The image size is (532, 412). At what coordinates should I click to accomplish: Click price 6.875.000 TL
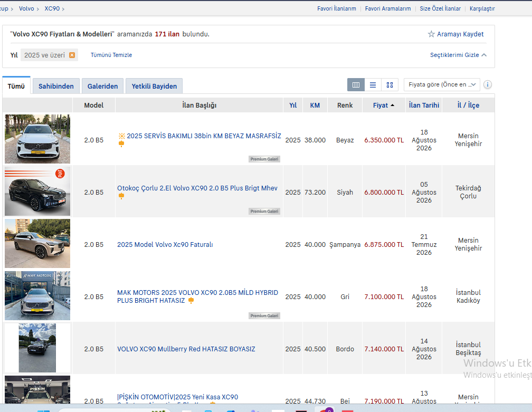pos(384,244)
